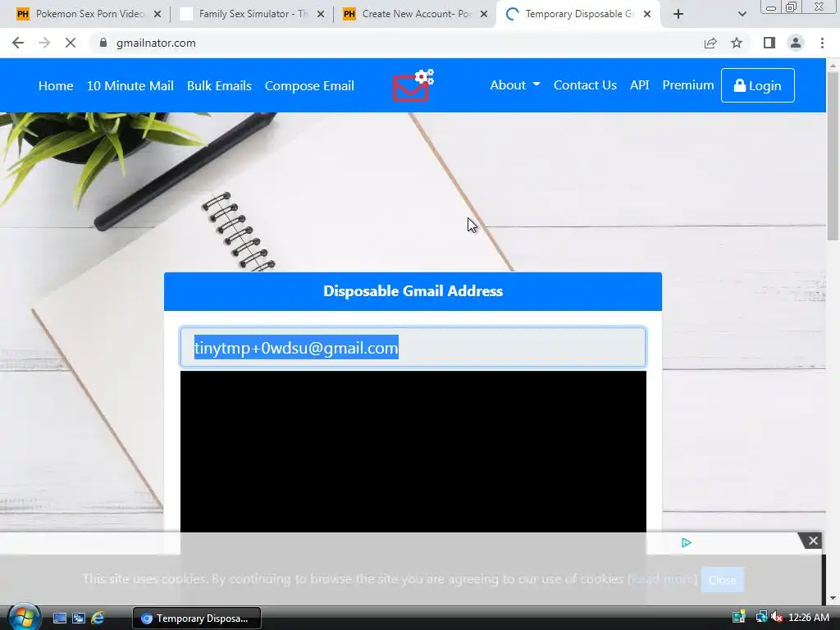Open the browser side panel
This screenshot has height=630, width=840.
(769, 43)
